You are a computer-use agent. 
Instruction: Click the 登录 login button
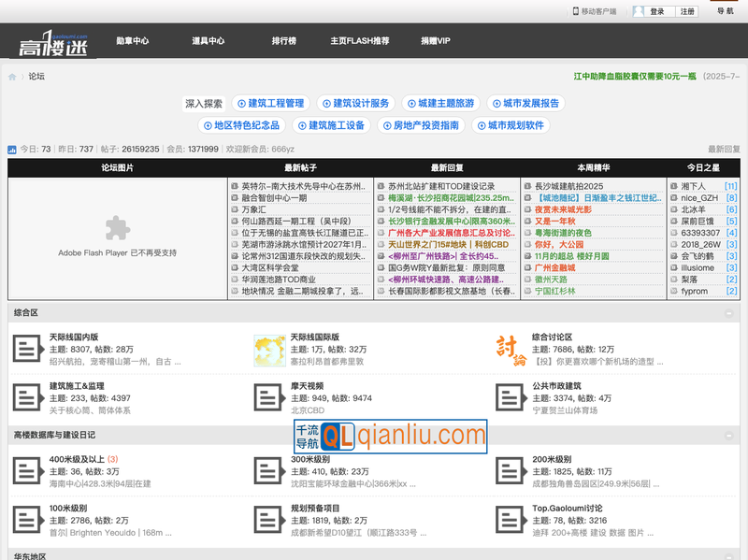tap(657, 11)
